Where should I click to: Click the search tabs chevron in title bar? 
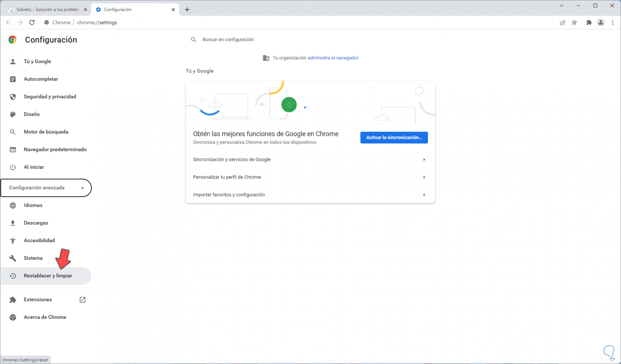562,6
